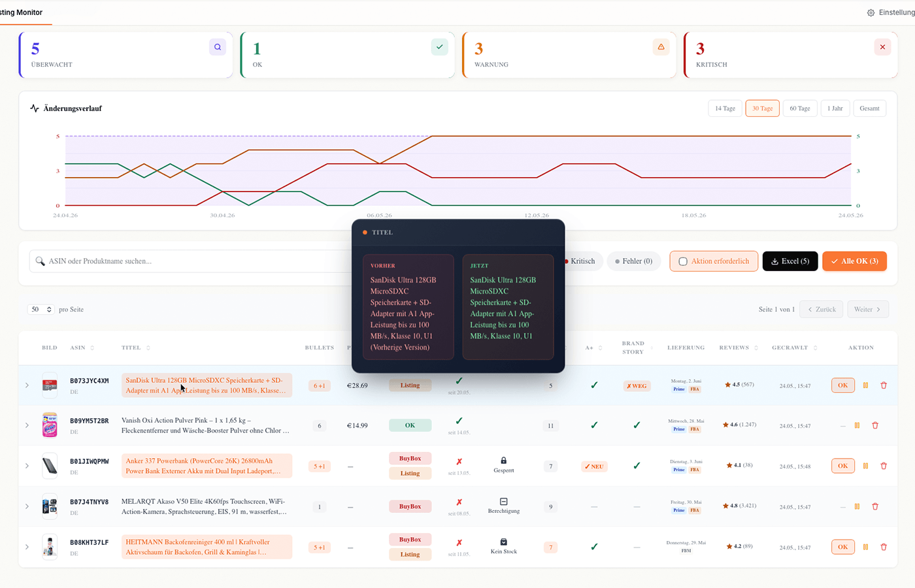Click the warning triangle icon on the Warnung card
915x588 pixels.
tap(661, 47)
